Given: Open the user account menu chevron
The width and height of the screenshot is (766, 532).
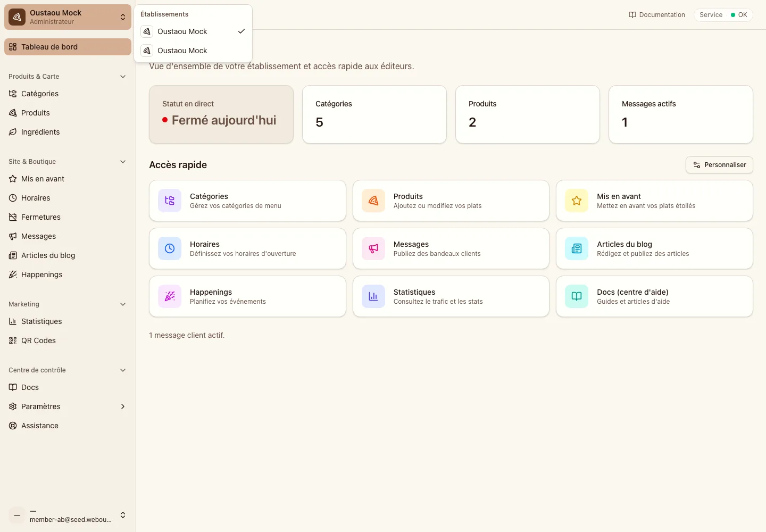Looking at the screenshot, I should [123, 515].
